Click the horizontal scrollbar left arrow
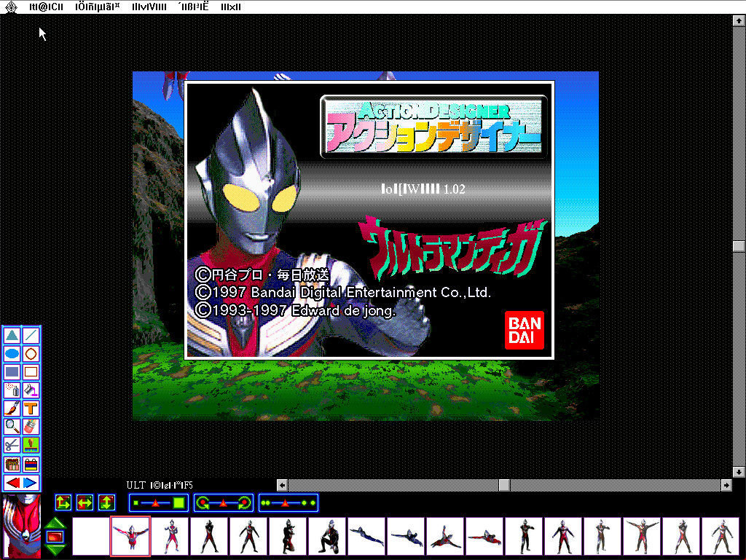Image resolution: width=746 pixels, height=560 pixels. point(282,485)
